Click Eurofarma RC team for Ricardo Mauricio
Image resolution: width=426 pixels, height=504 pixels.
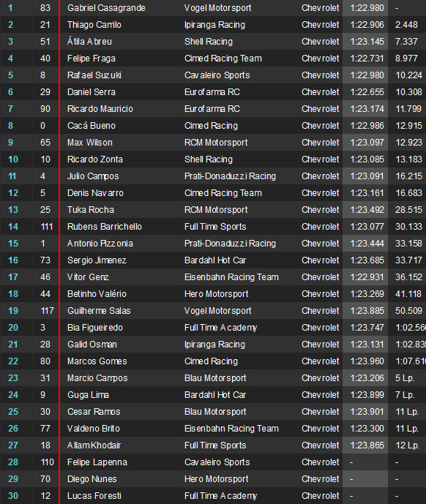pyautogui.click(x=212, y=109)
